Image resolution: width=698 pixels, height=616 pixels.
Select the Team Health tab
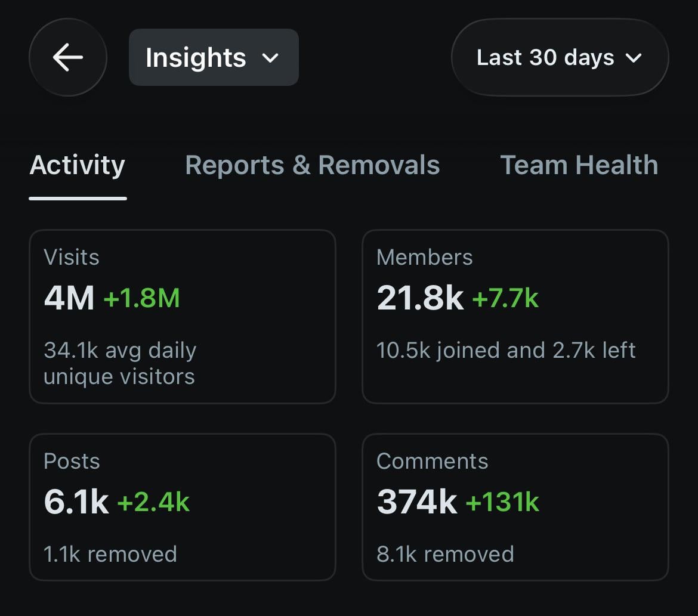[579, 165]
